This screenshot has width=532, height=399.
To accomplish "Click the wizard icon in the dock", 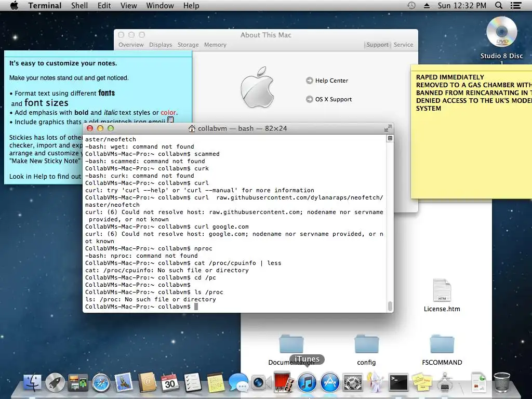I will tap(376, 382).
